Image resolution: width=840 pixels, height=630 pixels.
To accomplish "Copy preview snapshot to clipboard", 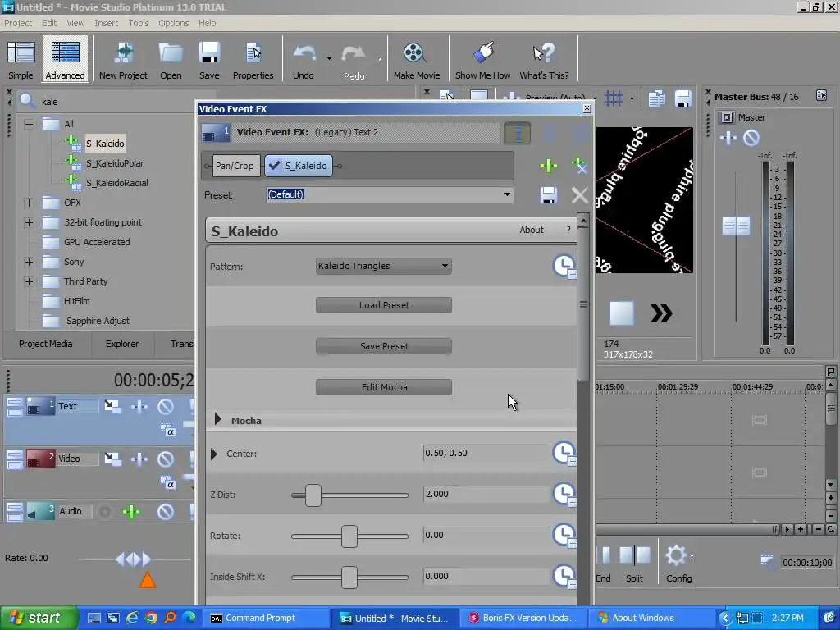I will (657, 98).
